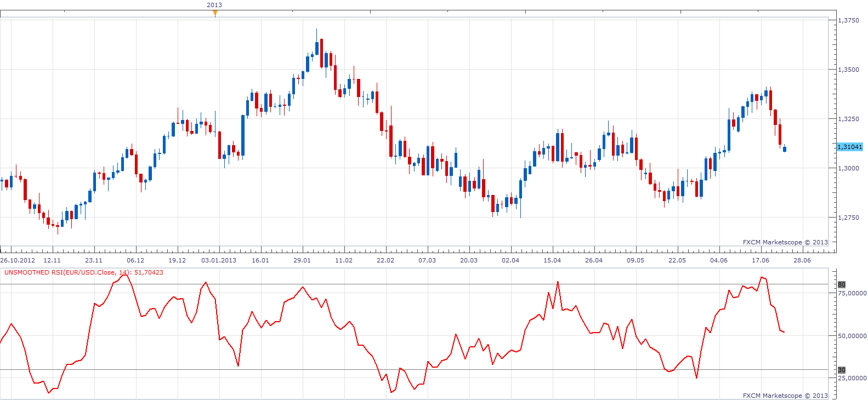
Task: Click the 1,2750 price axis label
Action: pyautogui.click(x=848, y=218)
